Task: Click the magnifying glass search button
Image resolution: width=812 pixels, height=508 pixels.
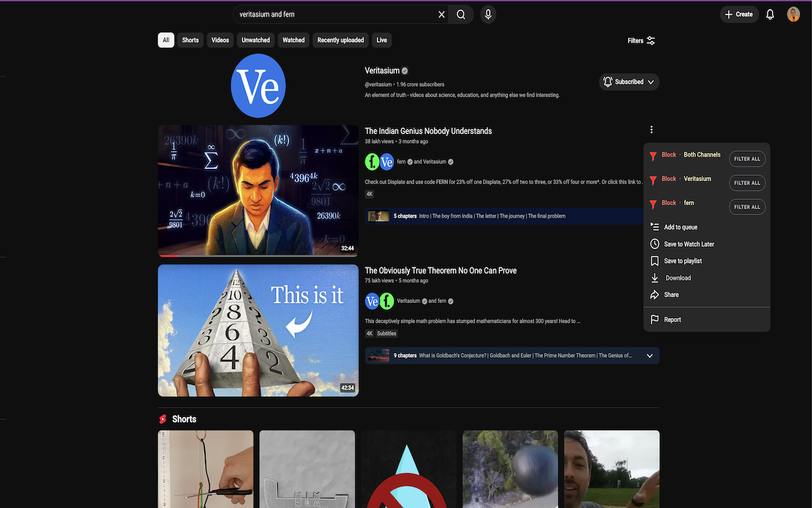Action: [461, 15]
